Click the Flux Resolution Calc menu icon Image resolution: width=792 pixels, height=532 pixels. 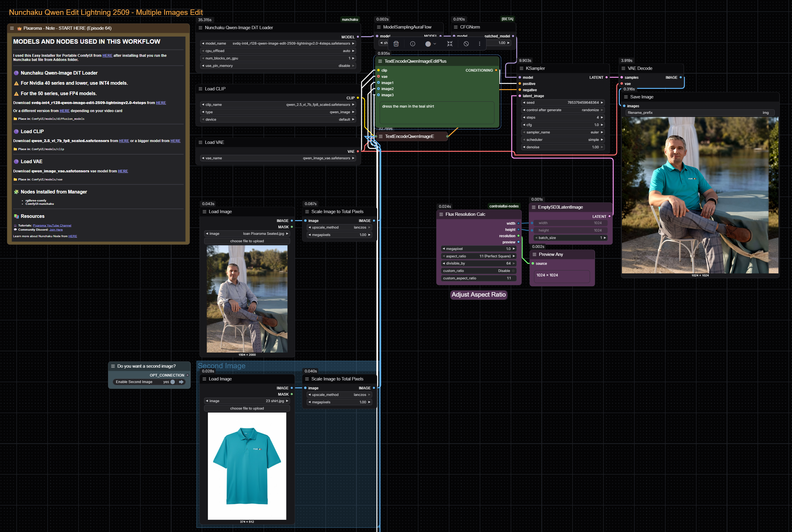[x=441, y=214]
